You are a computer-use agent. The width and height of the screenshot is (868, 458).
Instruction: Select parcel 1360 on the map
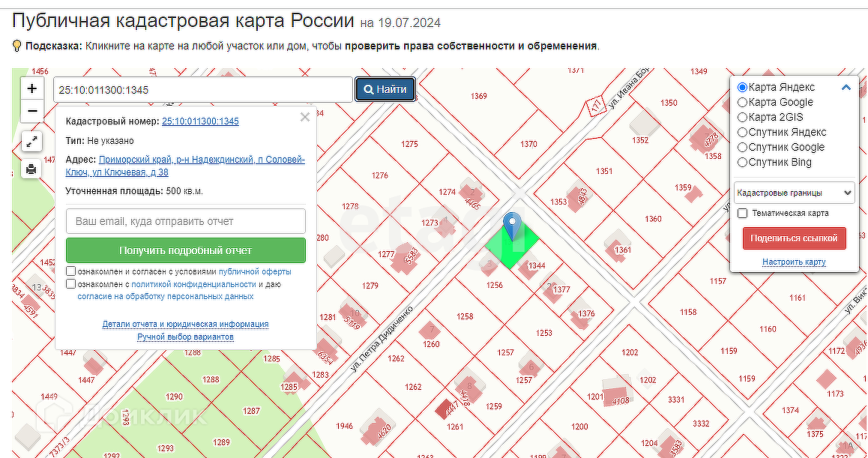pyautogui.click(x=653, y=219)
